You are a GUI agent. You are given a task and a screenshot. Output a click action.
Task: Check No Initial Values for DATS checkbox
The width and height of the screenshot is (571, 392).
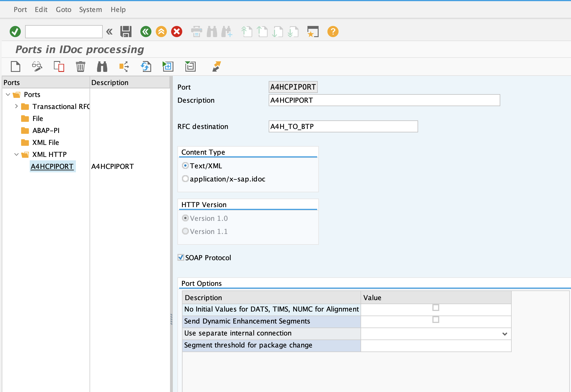coord(436,308)
